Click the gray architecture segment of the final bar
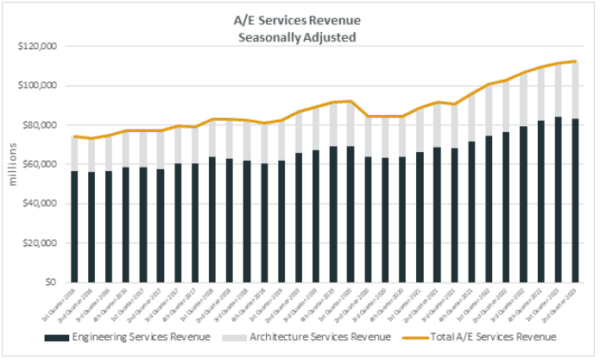The height and width of the screenshot is (361, 600). [575, 90]
